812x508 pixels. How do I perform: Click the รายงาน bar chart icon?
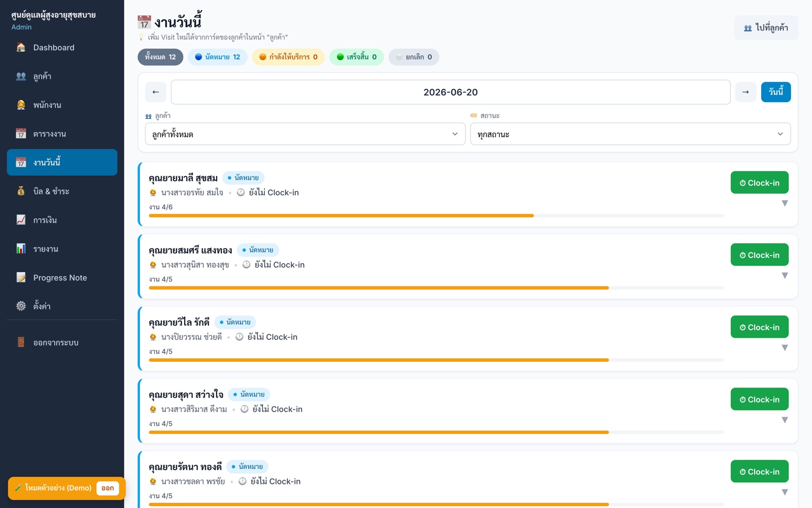coord(21,249)
